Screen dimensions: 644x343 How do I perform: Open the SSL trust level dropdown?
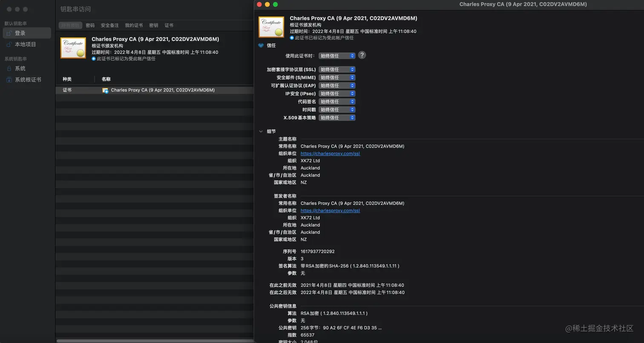(336, 69)
